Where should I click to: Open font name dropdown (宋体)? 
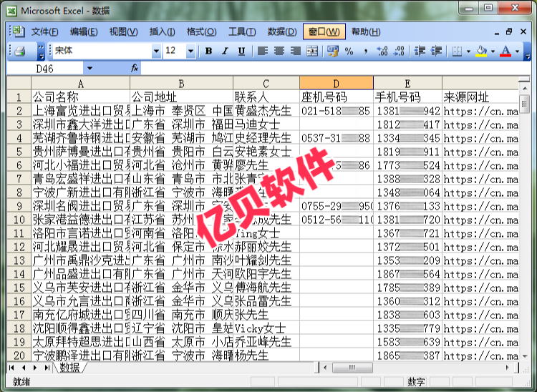(156, 52)
